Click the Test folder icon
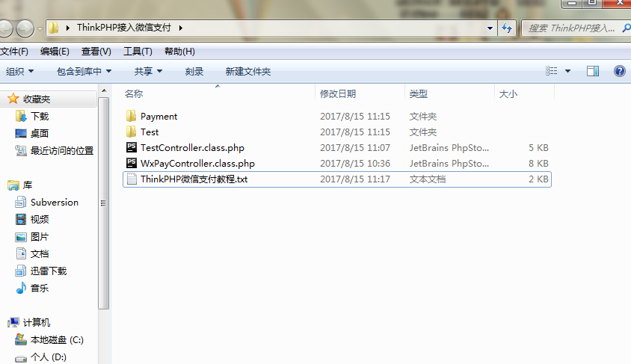The image size is (631, 364). coord(131,132)
